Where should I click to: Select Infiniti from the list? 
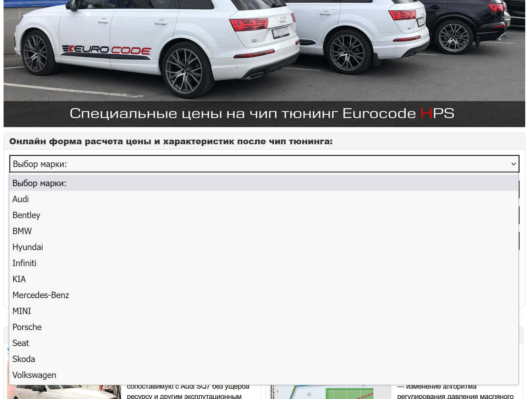(24, 263)
